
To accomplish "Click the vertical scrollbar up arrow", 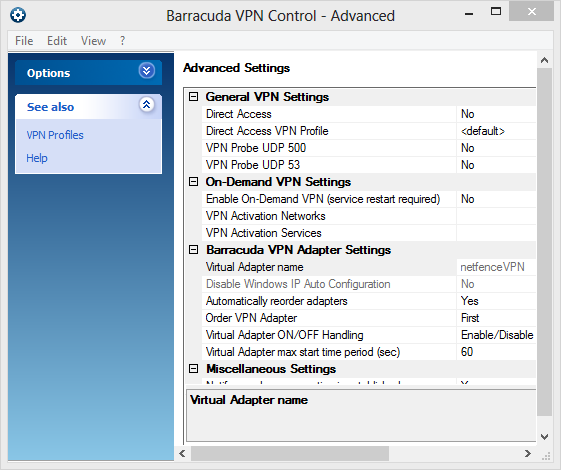I will (x=544, y=60).
